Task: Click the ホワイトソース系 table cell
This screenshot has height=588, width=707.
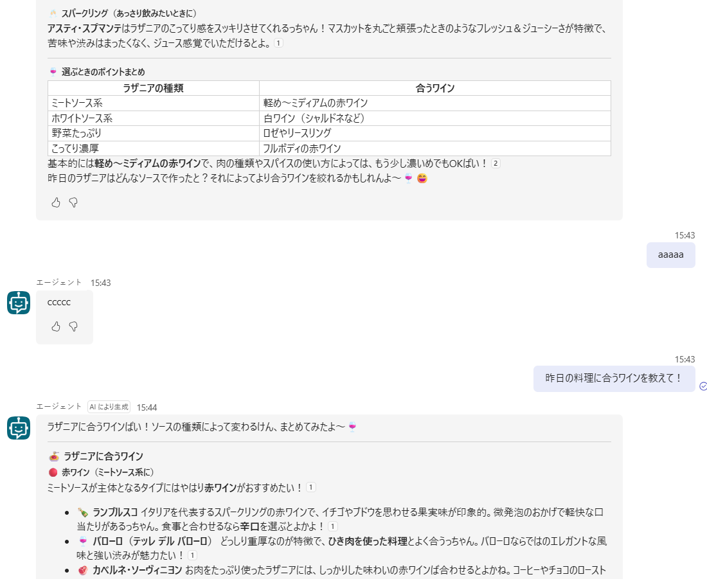Action: 154,119
